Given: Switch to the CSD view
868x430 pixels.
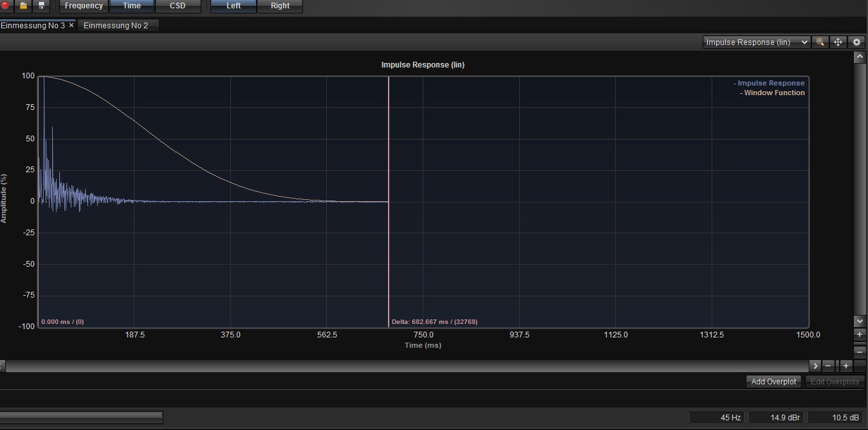Looking at the screenshot, I should [x=178, y=6].
